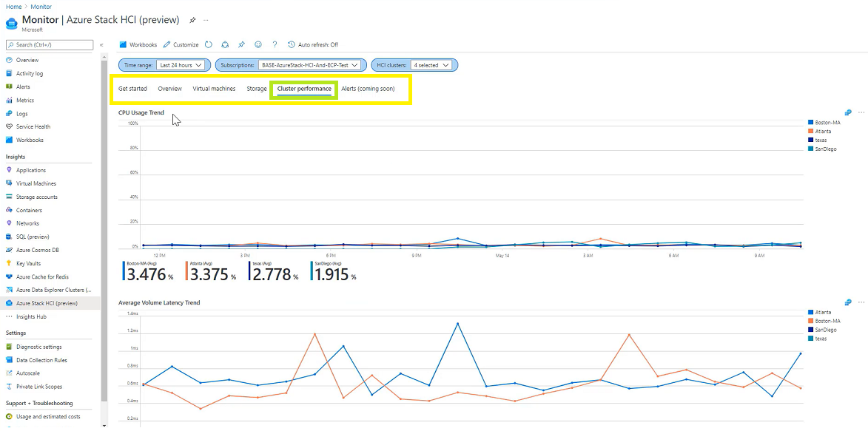The height and width of the screenshot is (431, 868).
Task: Click the share/recycle icon beside refresh
Action: click(225, 45)
